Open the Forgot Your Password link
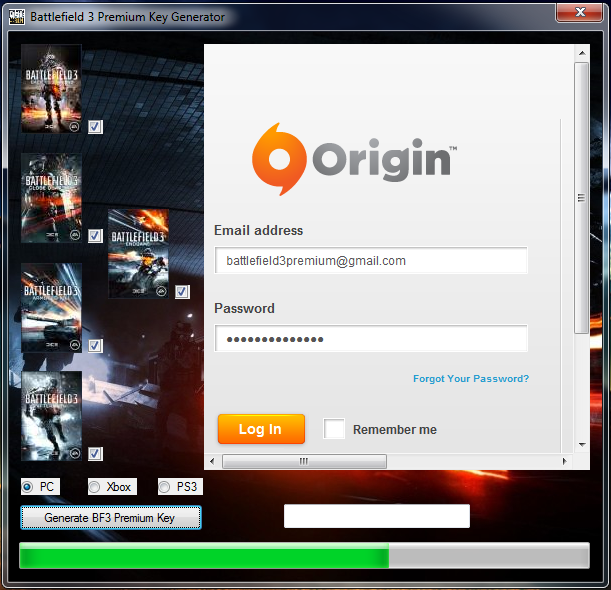This screenshot has width=611, height=590. pyautogui.click(x=471, y=378)
